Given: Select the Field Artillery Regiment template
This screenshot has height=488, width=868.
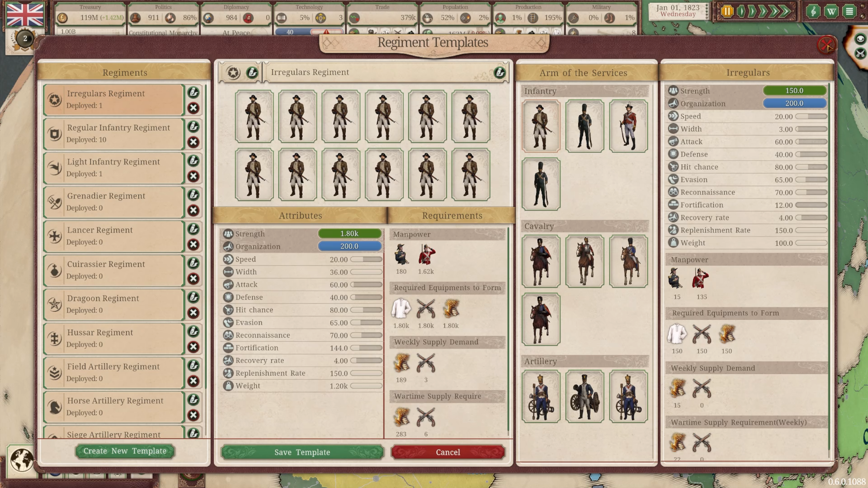Looking at the screenshot, I should point(114,373).
